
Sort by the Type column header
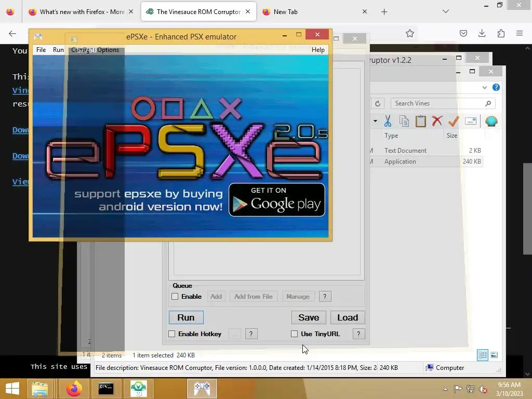[x=391, y=136]
